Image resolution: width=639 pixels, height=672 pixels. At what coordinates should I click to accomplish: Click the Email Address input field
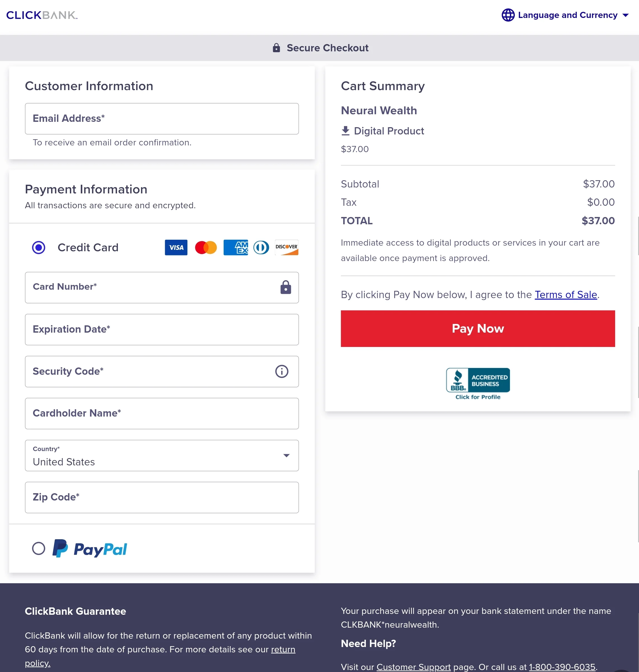click(161, 118)
